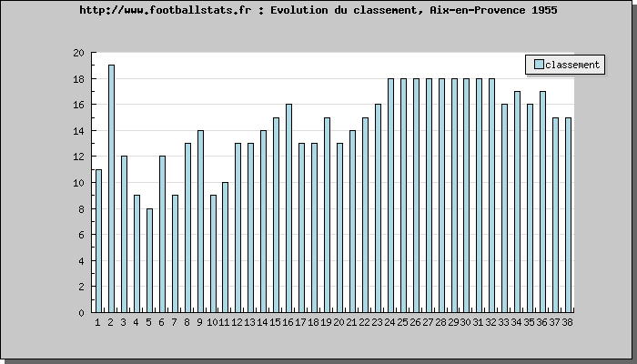Select the tallest bar at matchday 2
The height and width of the screenshot is (364, 637).
(x=111, y=188)
